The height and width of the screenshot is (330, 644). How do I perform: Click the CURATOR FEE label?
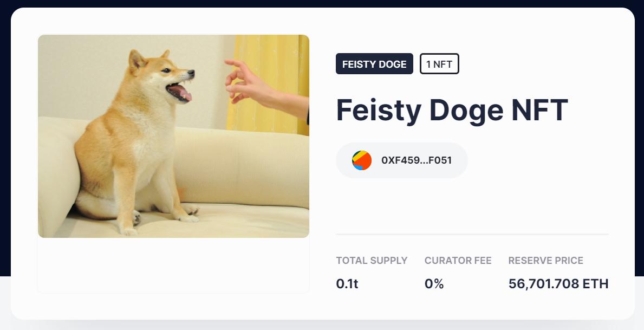[458, 261]
